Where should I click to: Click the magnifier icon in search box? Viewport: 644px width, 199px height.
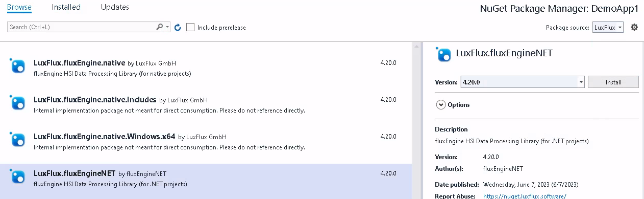159,27
